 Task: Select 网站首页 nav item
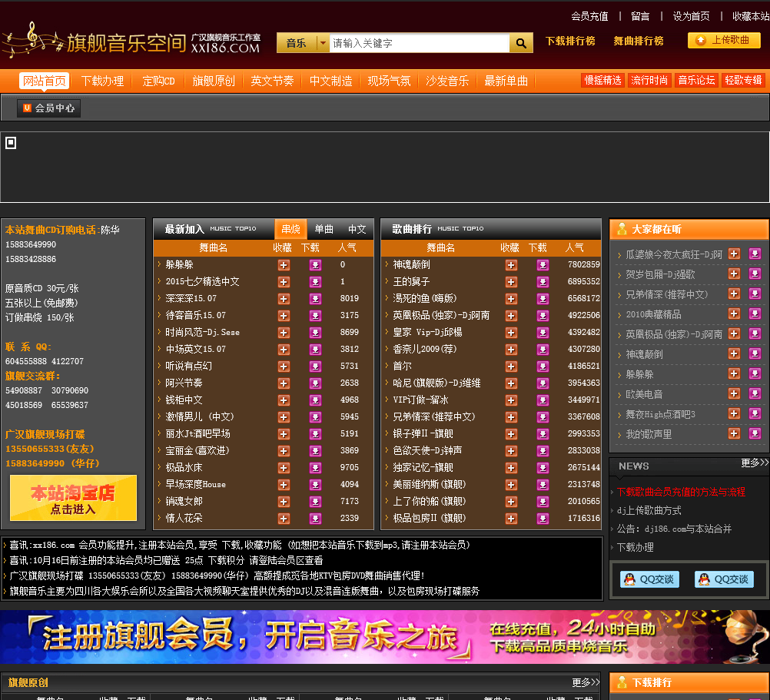(x=45, y=81)
